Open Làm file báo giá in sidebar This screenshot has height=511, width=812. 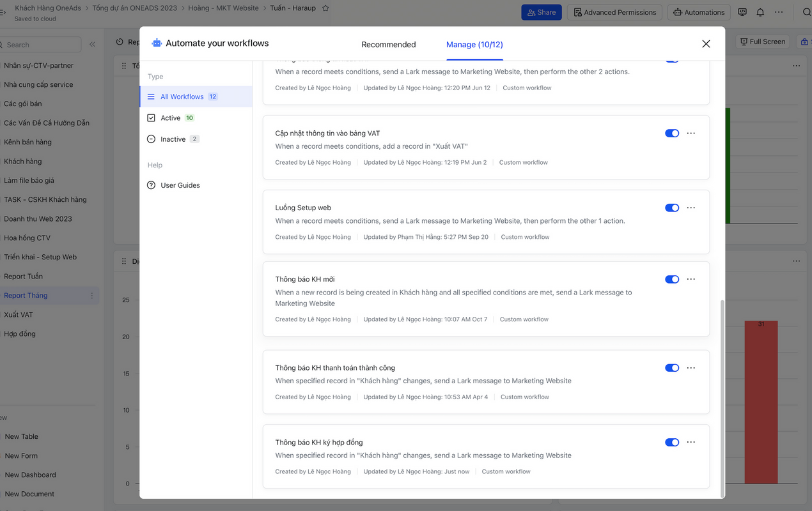(x=29, y=180)
